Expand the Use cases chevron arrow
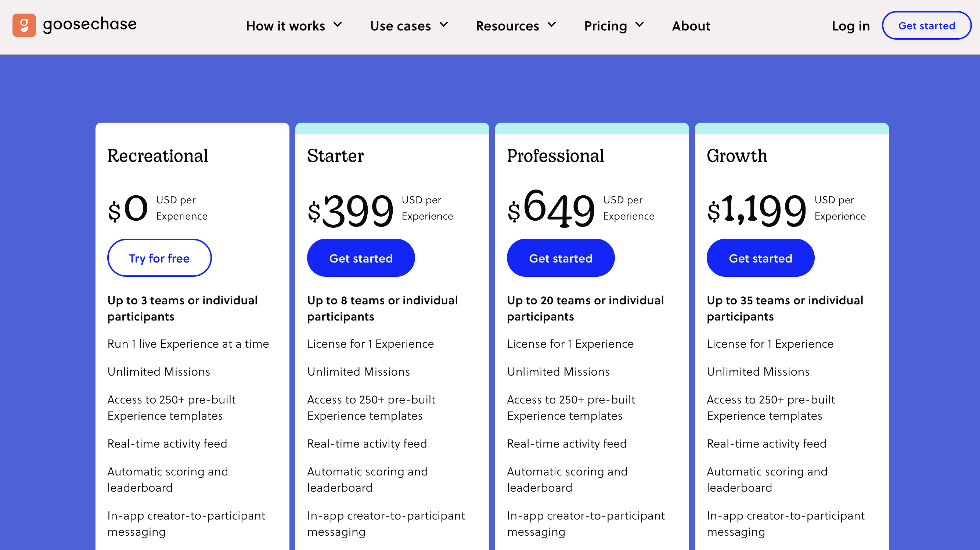 tap(444, 25)
